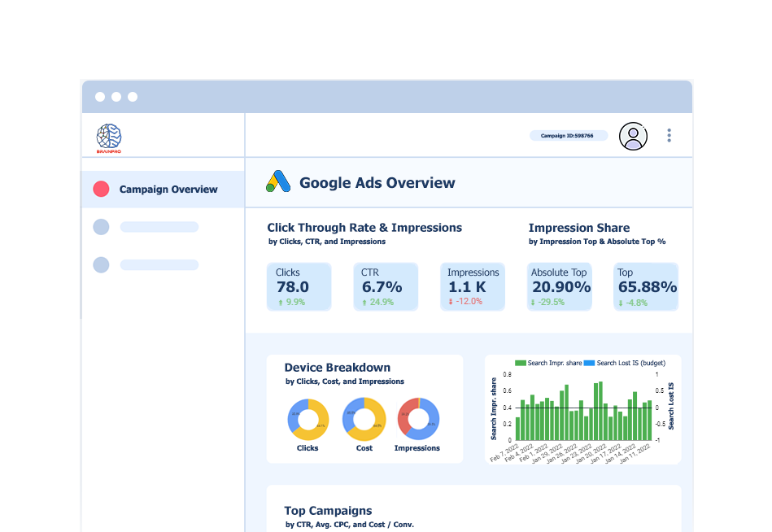Toggle Search Impr. share legend entry
772x532 pixels.
click(547, 363)
